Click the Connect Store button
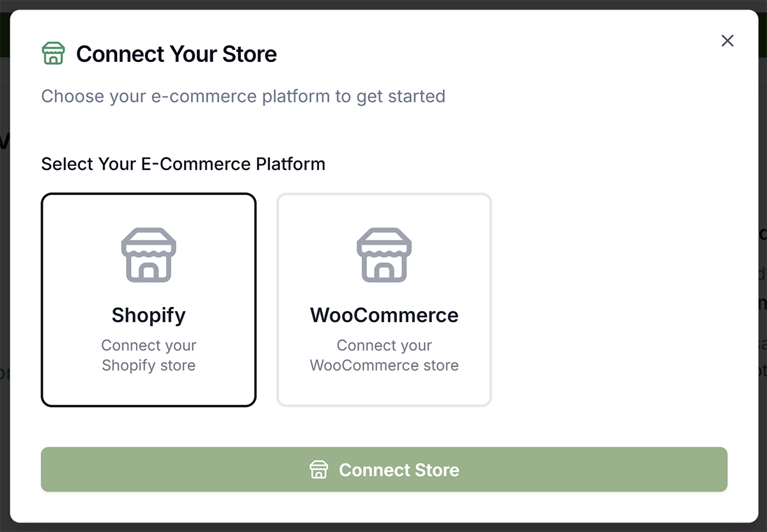 coord(383,469)
